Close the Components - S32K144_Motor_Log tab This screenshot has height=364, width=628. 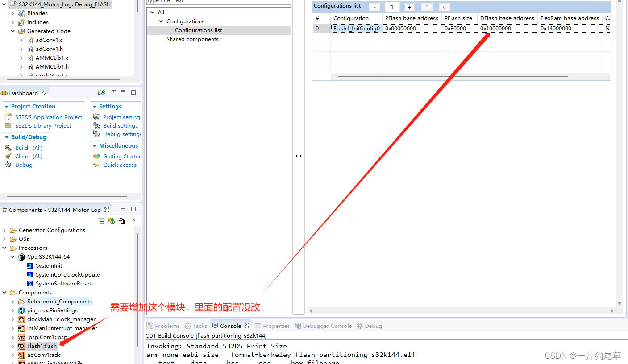(107, 210)
